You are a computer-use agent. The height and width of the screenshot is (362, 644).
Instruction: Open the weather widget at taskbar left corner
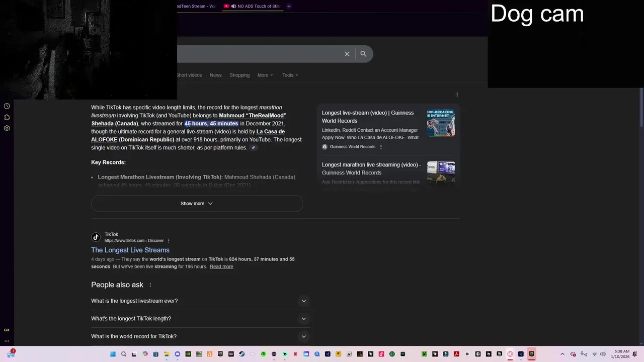tap(11, 354)
